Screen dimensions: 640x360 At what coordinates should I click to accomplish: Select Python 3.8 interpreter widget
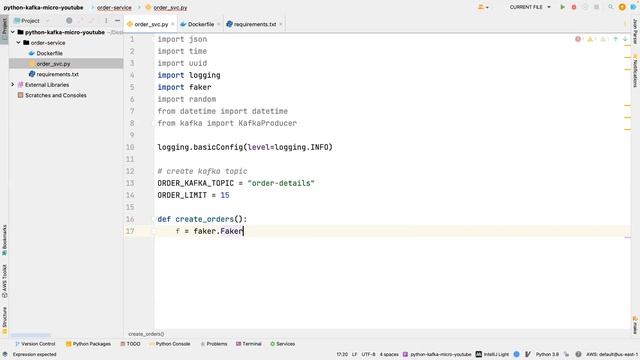[x=547, y=354]
